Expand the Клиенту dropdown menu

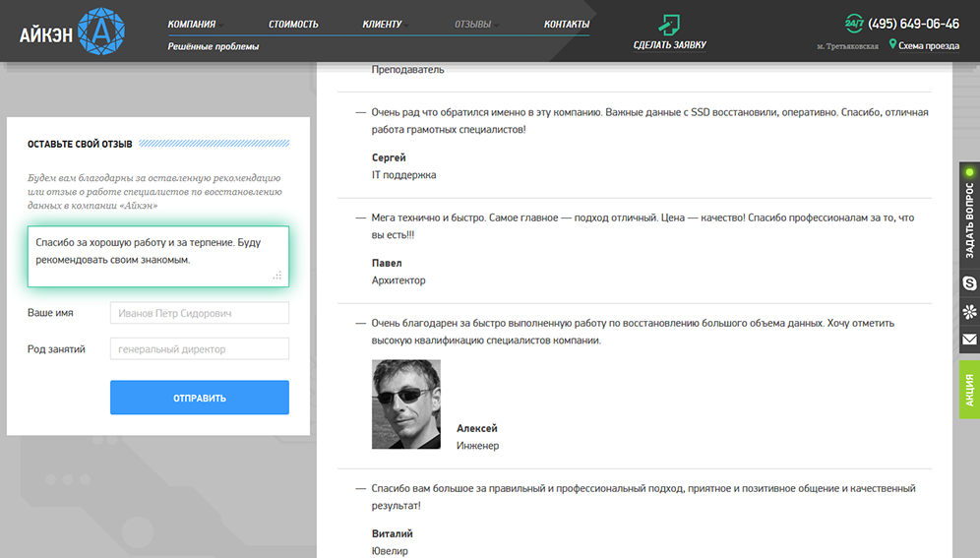pyautogui.click(x=384, y=24)
